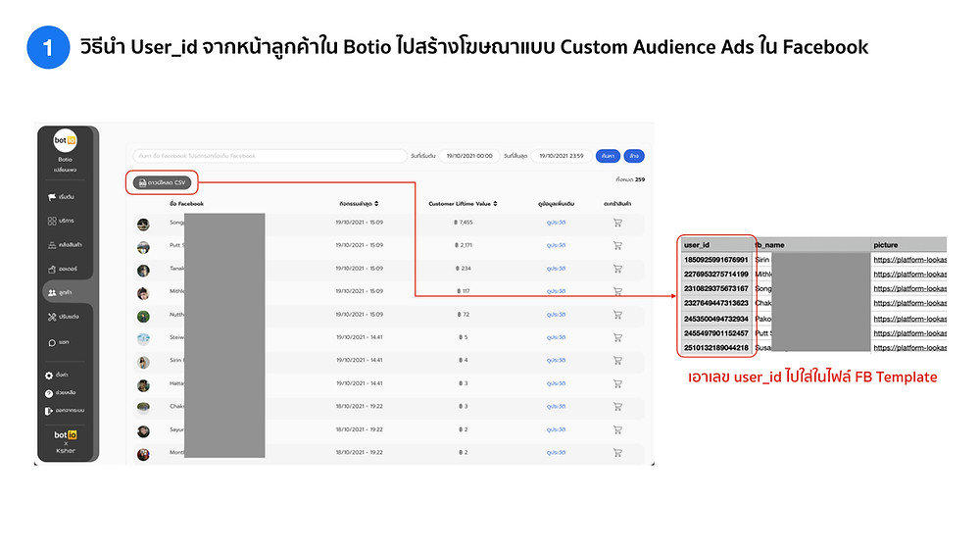Image resolution: width=980 pixels, height=552 pixels.
Task: Select the fb_name column header in spreadsheet
Action: click(811, 244)
